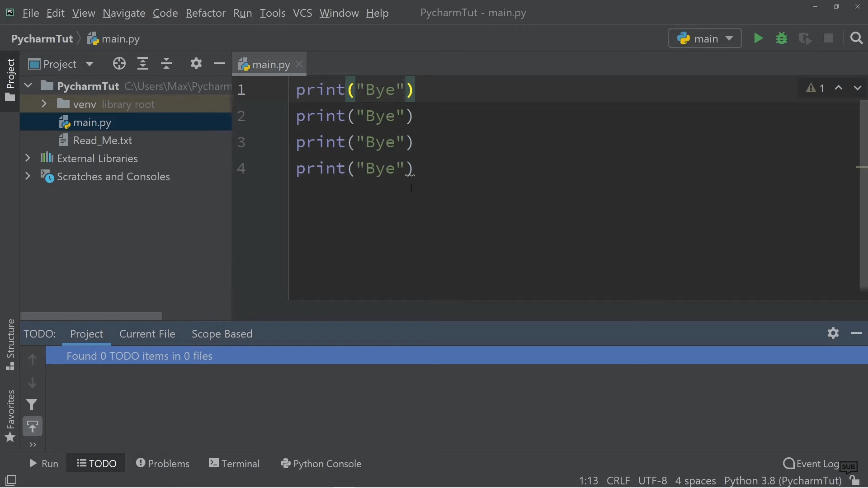868x488 pixels.
Task: Toggle the Structure tool window stripe
Action: click(10, 344)
